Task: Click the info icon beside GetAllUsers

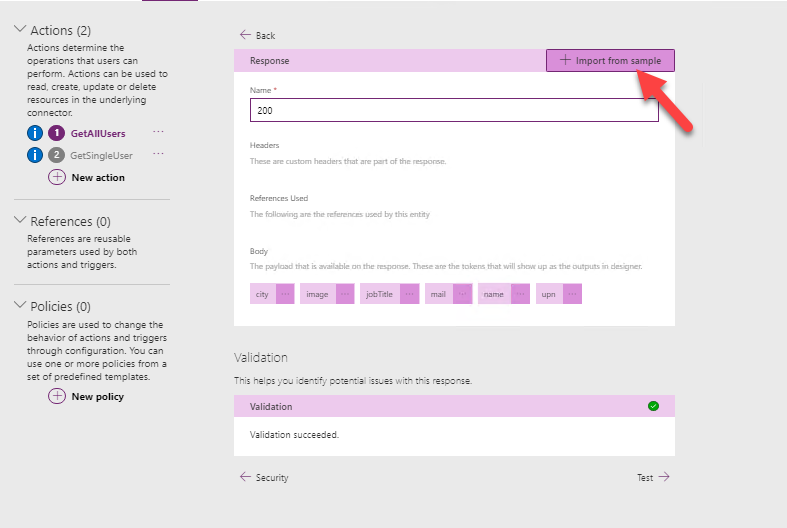Action: click(x=35, y=134)
